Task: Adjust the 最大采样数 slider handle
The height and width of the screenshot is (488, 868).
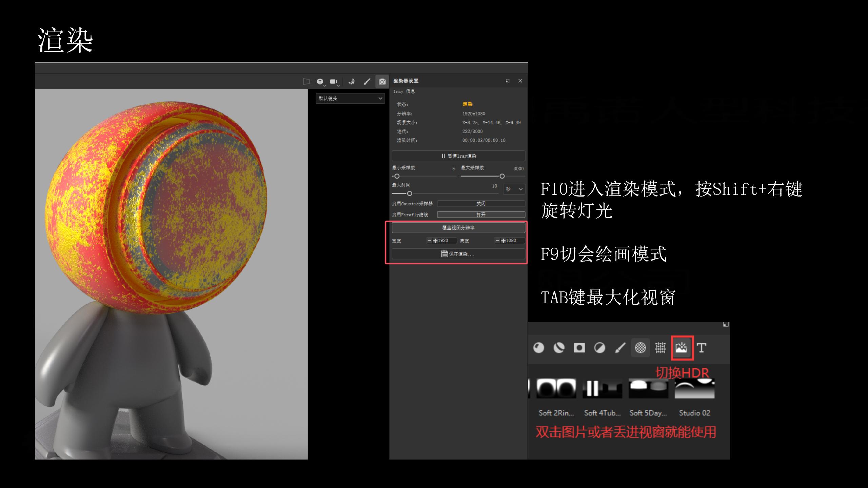Action: pos(502,176)
